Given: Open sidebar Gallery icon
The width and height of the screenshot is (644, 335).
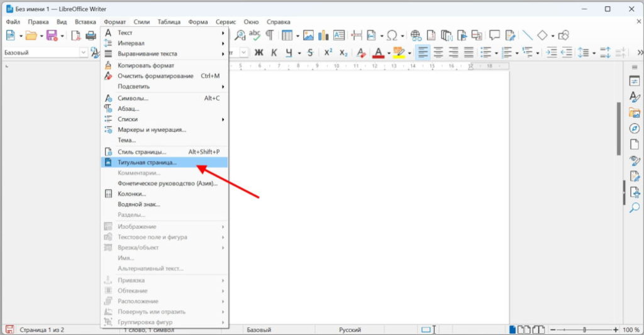Looking at the screenshot, I should (634, 113).
